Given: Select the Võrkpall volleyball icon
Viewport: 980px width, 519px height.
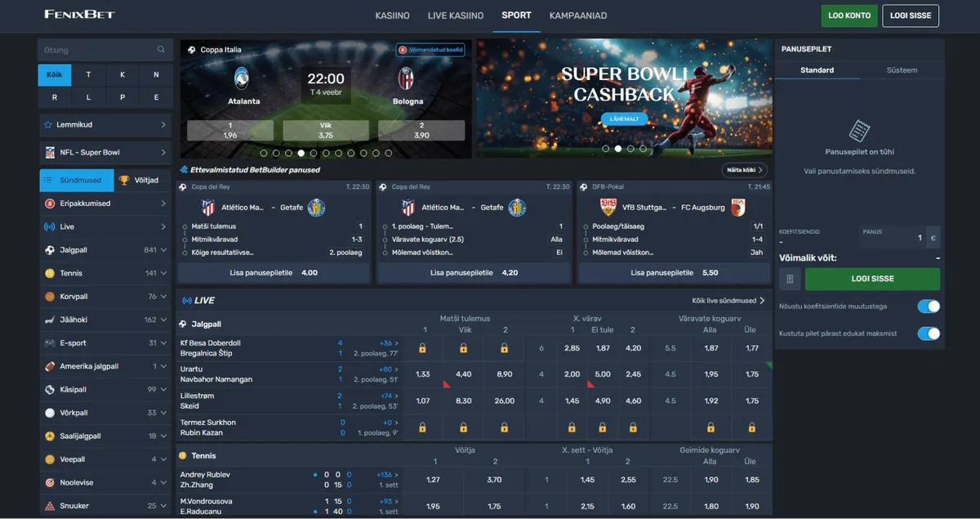Looking at the screenshot, I should [x=50, y=413].
